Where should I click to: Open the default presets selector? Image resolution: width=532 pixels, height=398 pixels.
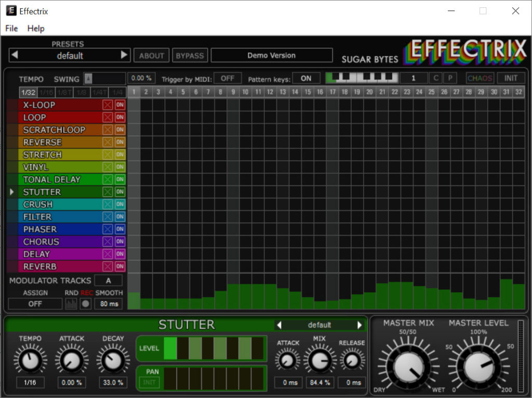point(70,55)
